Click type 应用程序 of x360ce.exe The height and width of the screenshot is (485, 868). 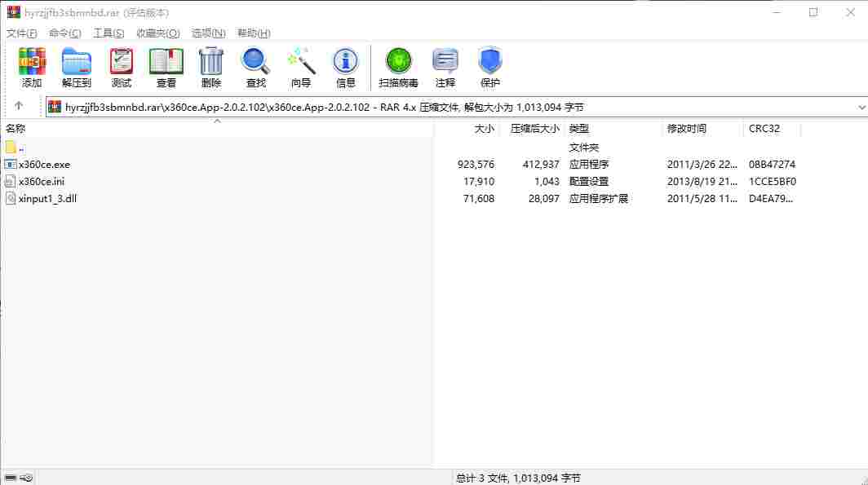pyautogui.click(x=589, y=165)
